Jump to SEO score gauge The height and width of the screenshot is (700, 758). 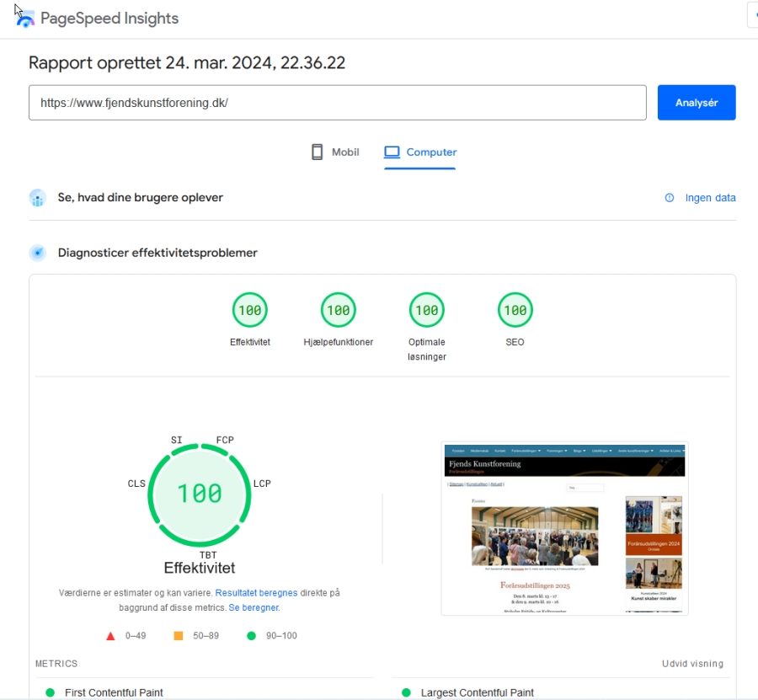[x=515, y=310]
